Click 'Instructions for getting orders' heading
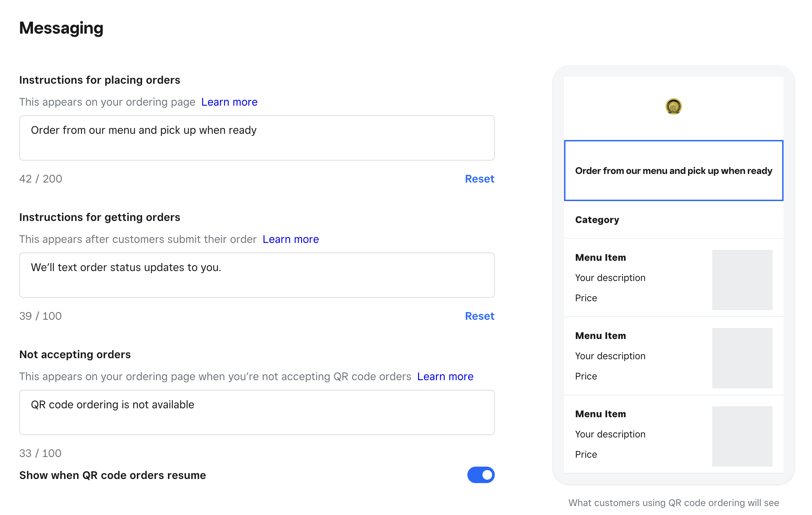812x515 pixels. pos(99,217)
